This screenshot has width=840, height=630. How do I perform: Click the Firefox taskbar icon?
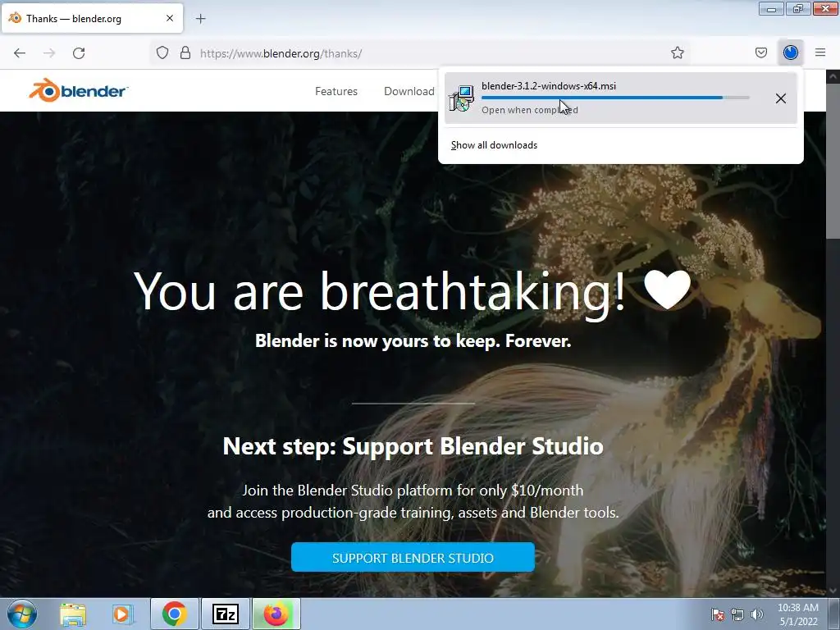point(276,614)
